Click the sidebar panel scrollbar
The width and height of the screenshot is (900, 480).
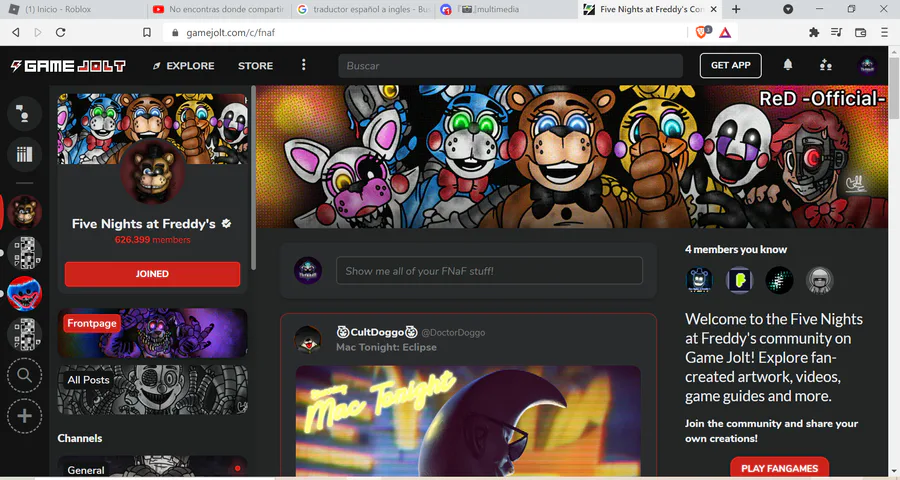point(253,178)
